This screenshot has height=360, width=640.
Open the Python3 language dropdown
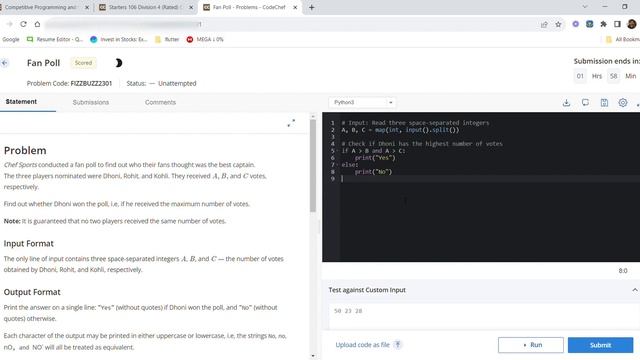[362, 102]
